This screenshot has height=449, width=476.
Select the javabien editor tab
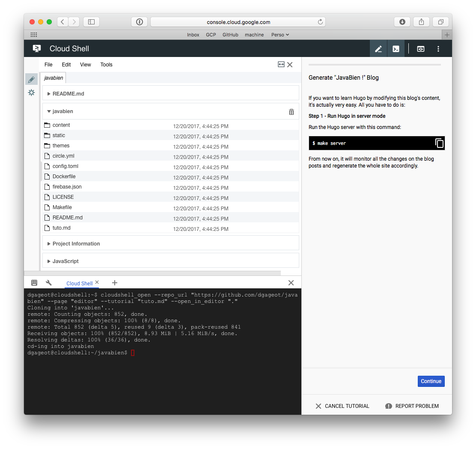(x=54, y=78)
